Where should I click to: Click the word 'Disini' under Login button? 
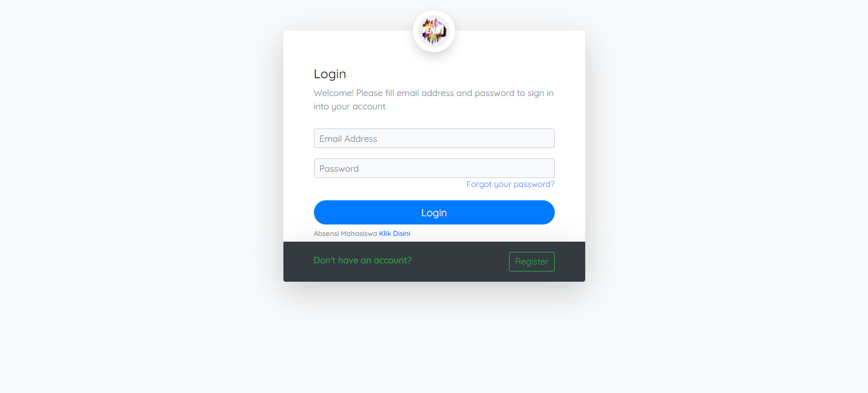click(402, 233)
